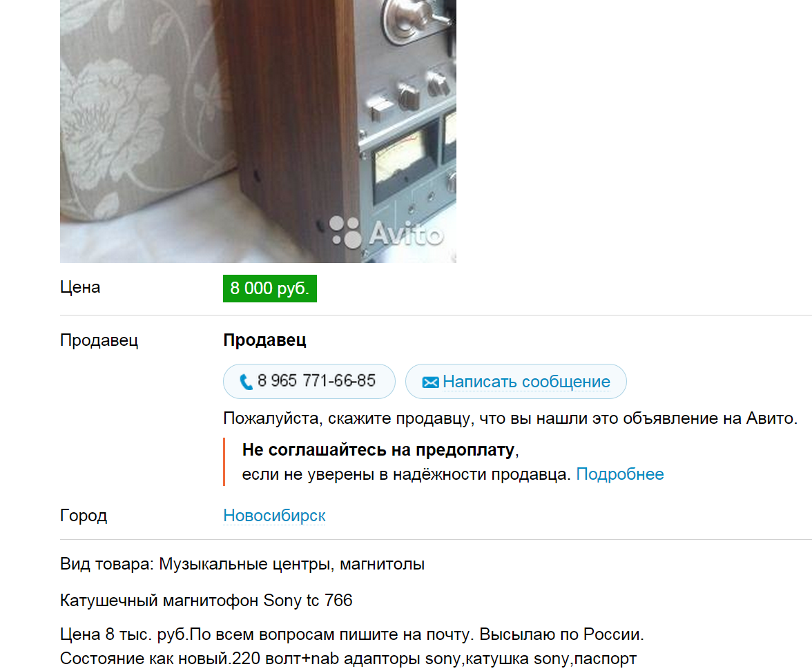The image size is (812, 671).
Task: Open the Написать сообщение message form
Action: coord(516,382)
